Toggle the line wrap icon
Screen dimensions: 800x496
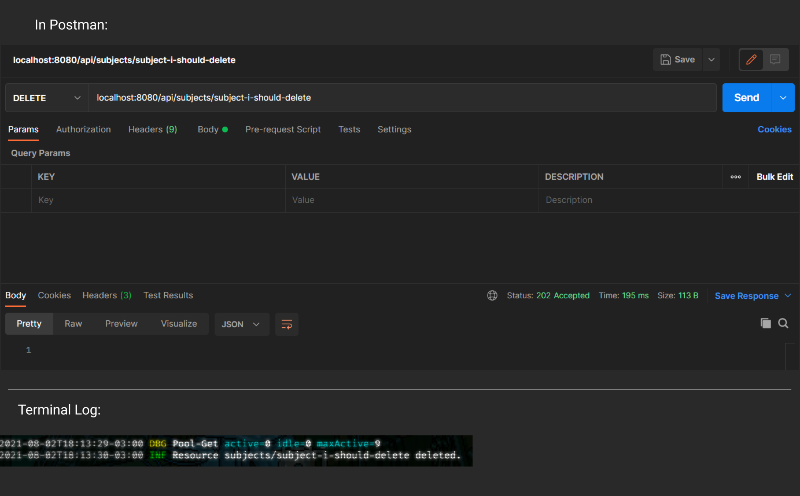click(287, 324)
